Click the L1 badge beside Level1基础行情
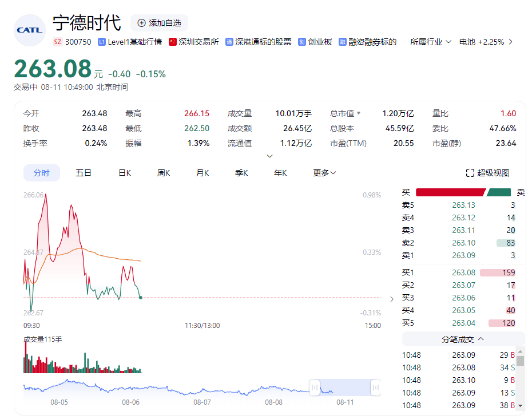The height and width of the screenshot is (419, 532). click(101, 42)
